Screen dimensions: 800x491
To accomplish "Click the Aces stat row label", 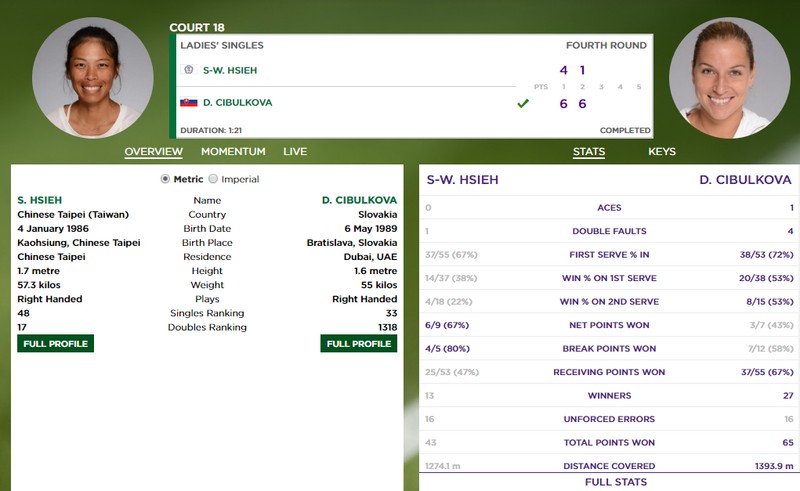I will [x=609, y=208].
